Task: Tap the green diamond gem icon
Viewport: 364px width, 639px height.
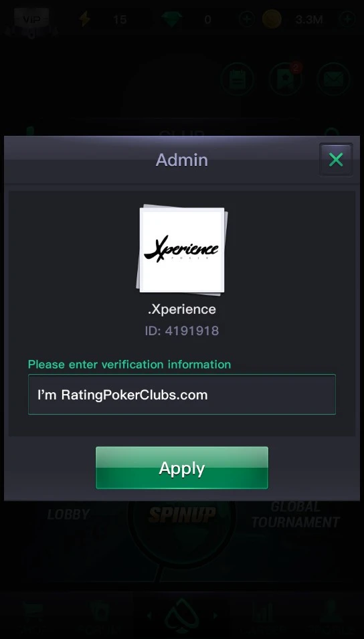Action: (171, 19)
